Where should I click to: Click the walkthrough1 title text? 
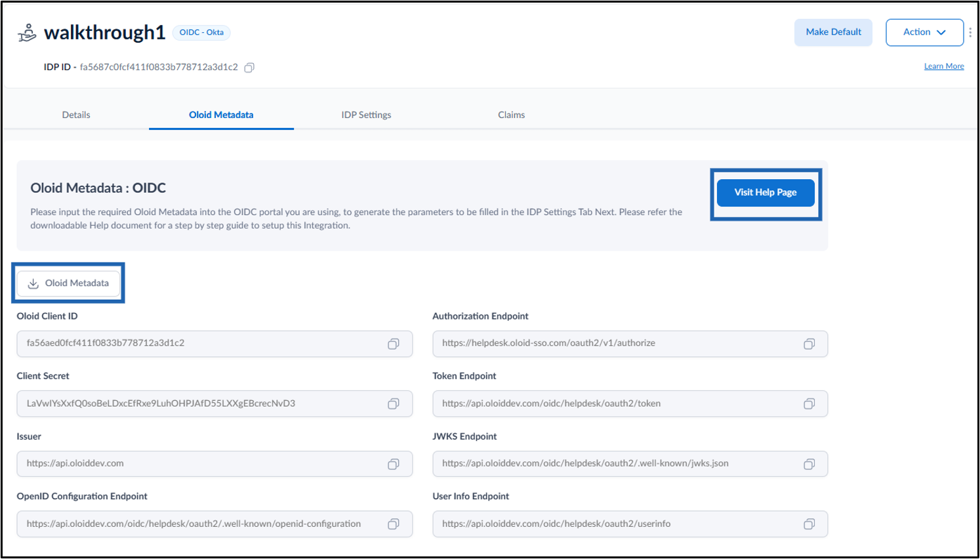104,33
